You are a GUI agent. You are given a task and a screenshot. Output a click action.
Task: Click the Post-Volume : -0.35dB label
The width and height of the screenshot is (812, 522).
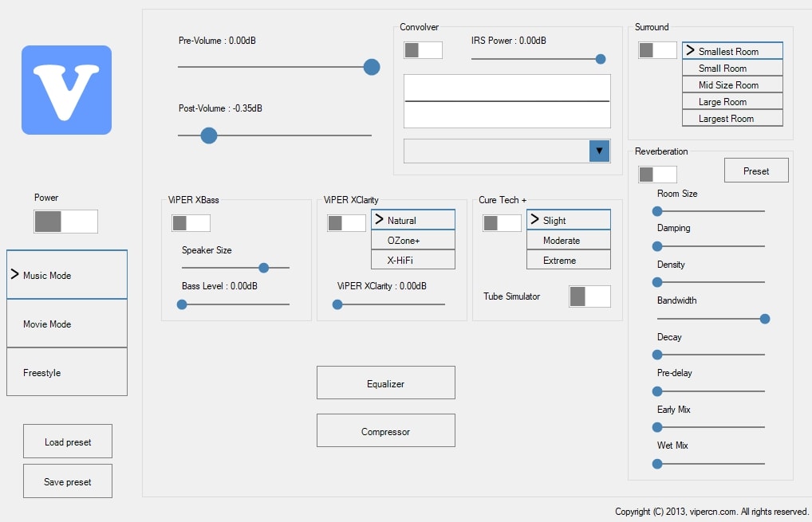point(220,108)
